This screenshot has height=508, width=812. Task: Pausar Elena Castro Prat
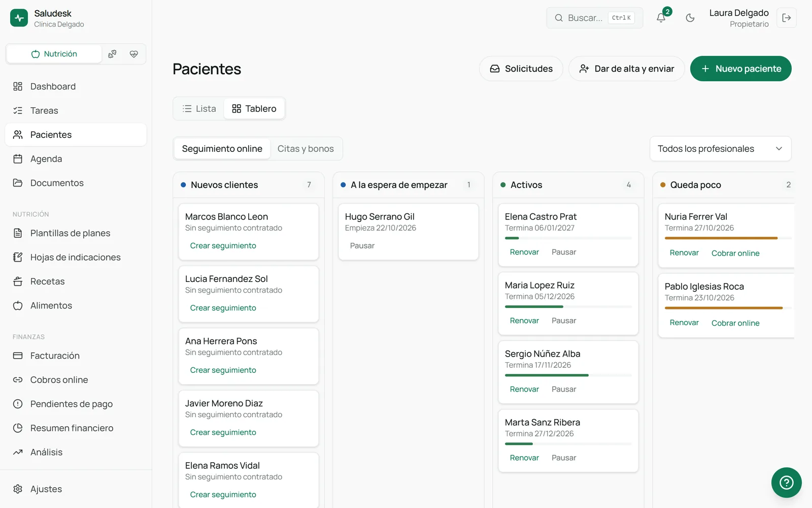click(x=564, y=252)
